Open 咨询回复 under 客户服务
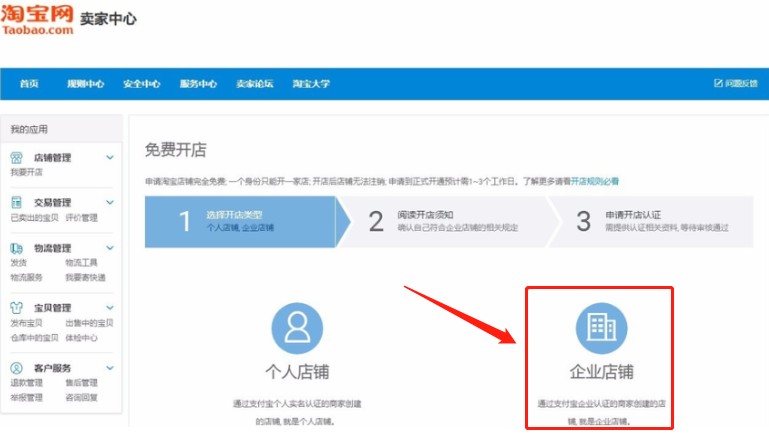 81,397
